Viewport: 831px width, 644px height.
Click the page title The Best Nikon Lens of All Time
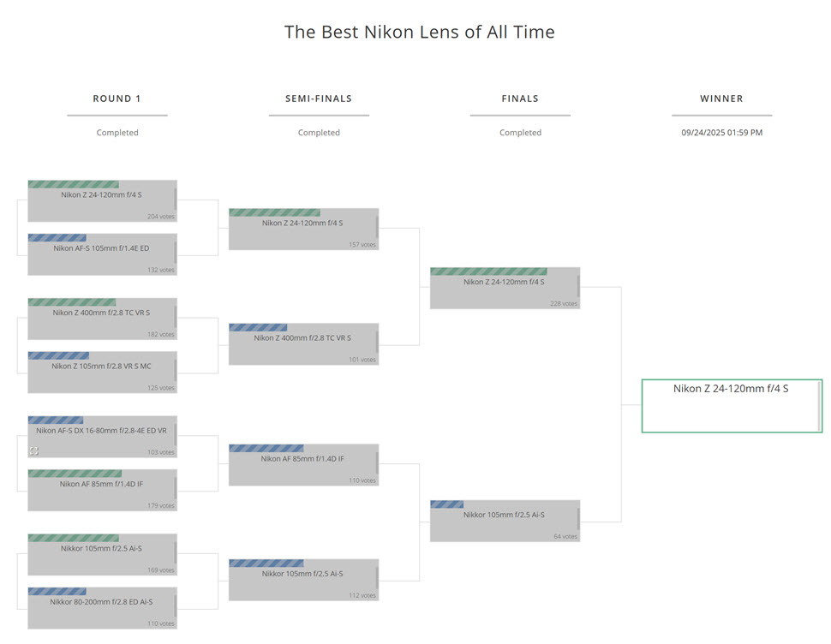point(419,33)
